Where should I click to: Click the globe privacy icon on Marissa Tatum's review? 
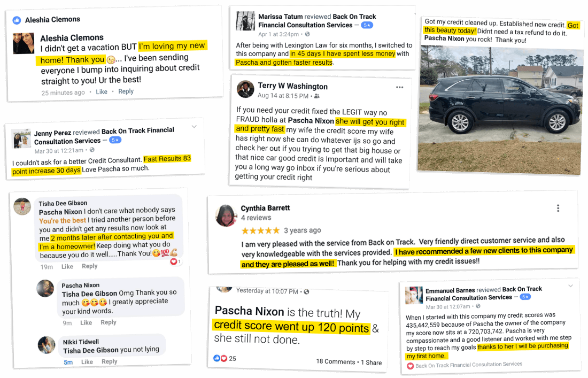click(x=307, y=35)
